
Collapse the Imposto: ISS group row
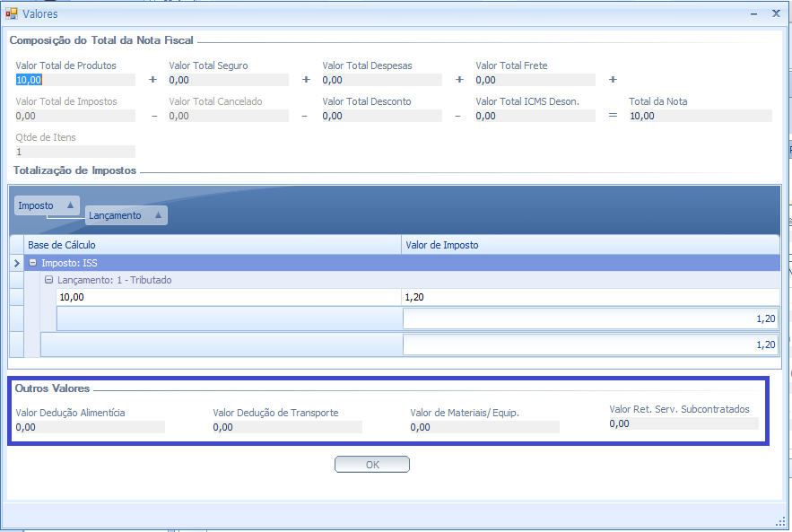tap(33, 263)
